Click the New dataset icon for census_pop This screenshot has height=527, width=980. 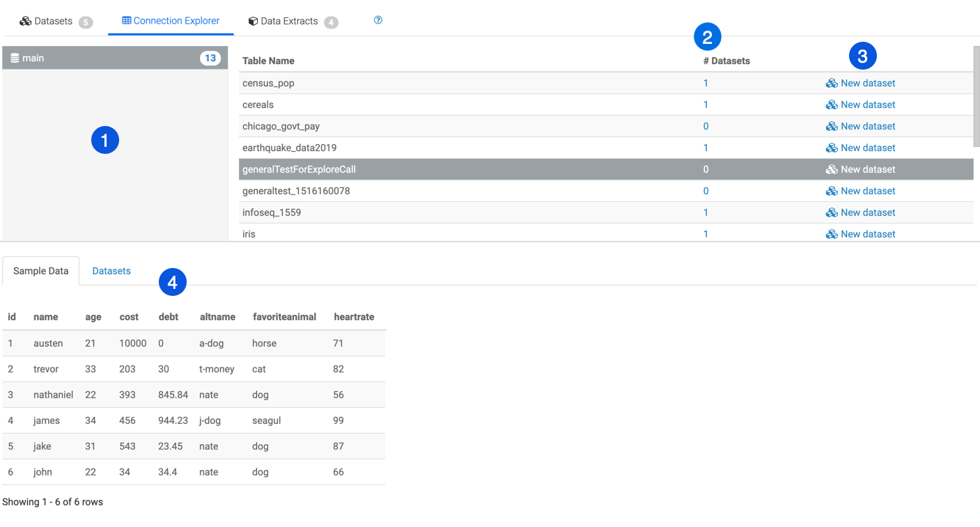832,84
